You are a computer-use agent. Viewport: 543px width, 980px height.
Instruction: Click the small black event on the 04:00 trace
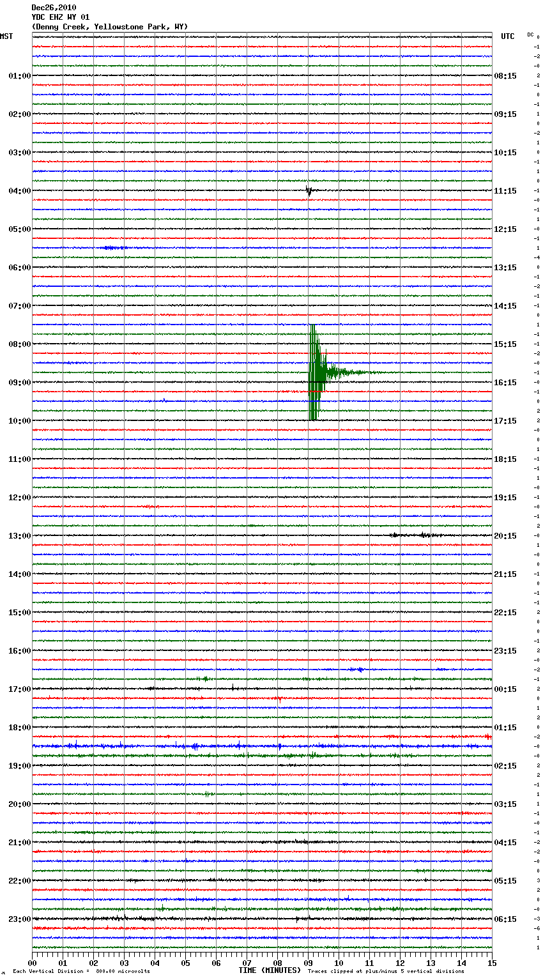pos(309,190)
